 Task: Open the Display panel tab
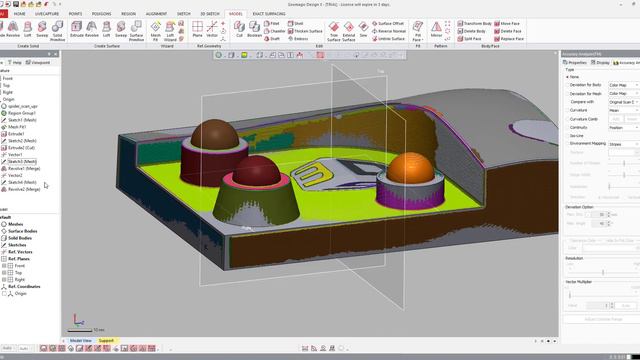coord(600,62)
